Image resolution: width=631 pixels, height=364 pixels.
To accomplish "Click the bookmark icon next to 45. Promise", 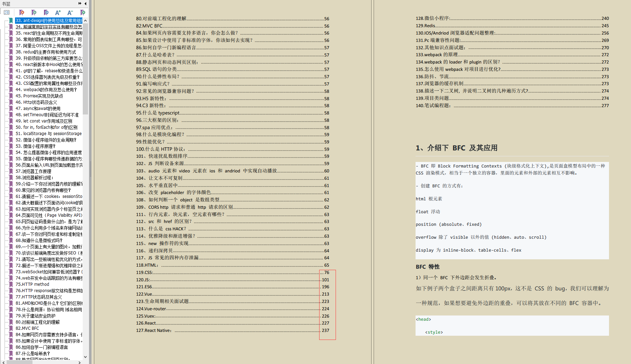I will click(x=11, y=96).
